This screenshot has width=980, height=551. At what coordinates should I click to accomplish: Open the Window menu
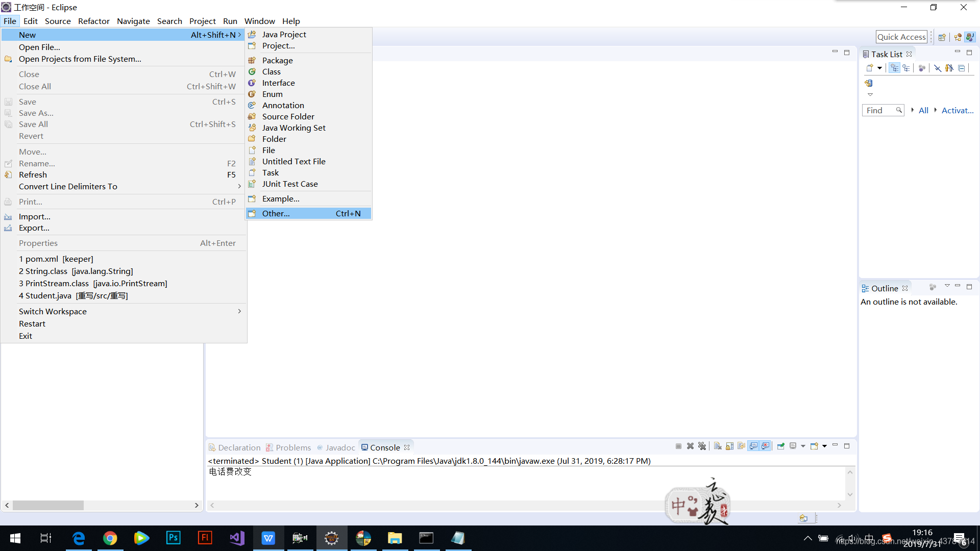pos(259,21)
